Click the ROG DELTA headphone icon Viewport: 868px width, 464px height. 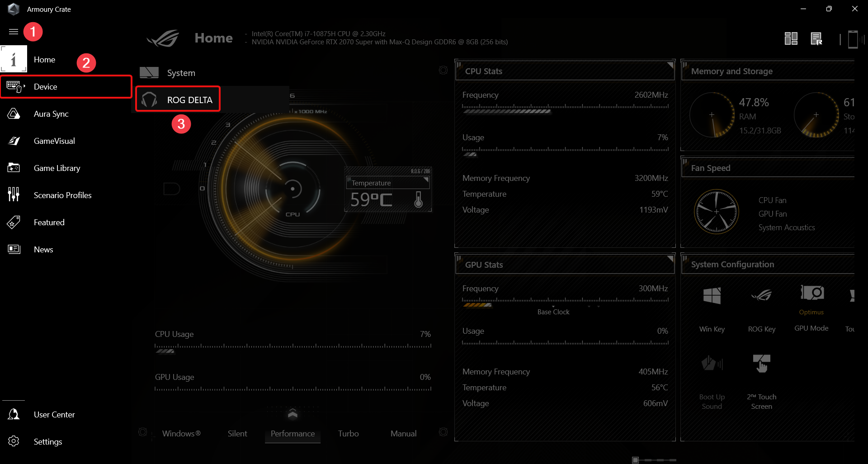tap(149, 99)
